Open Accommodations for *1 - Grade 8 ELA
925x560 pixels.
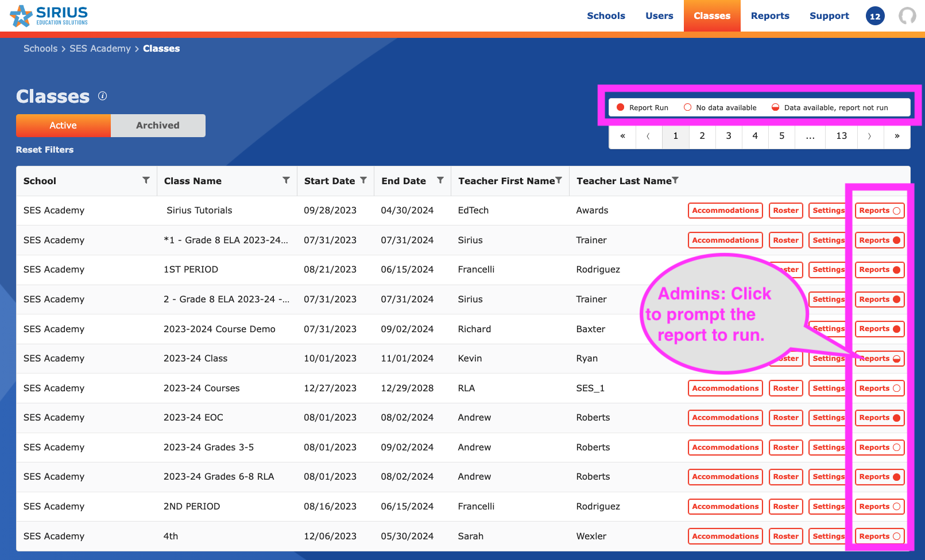point(725,240)
